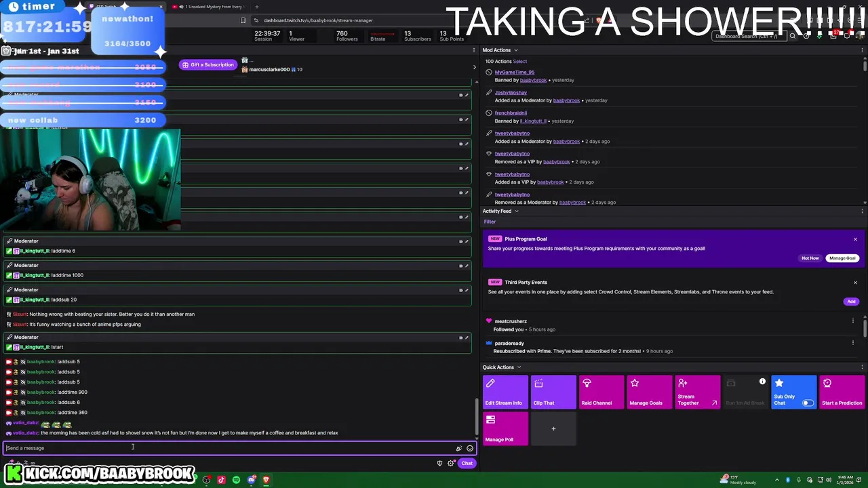This screenshot has height=488, width=868.
Task: Click the celebration icon in chat input
Action: coord(459,448)
